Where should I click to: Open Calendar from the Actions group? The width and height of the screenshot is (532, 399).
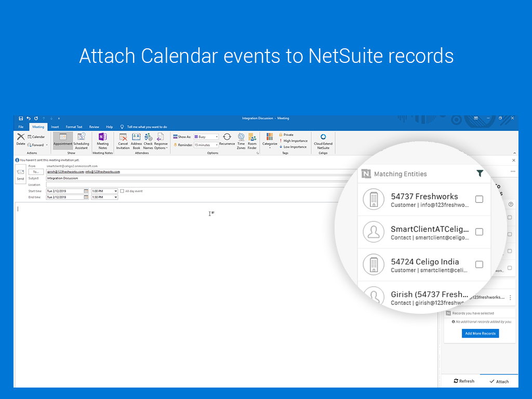(36, 137)
